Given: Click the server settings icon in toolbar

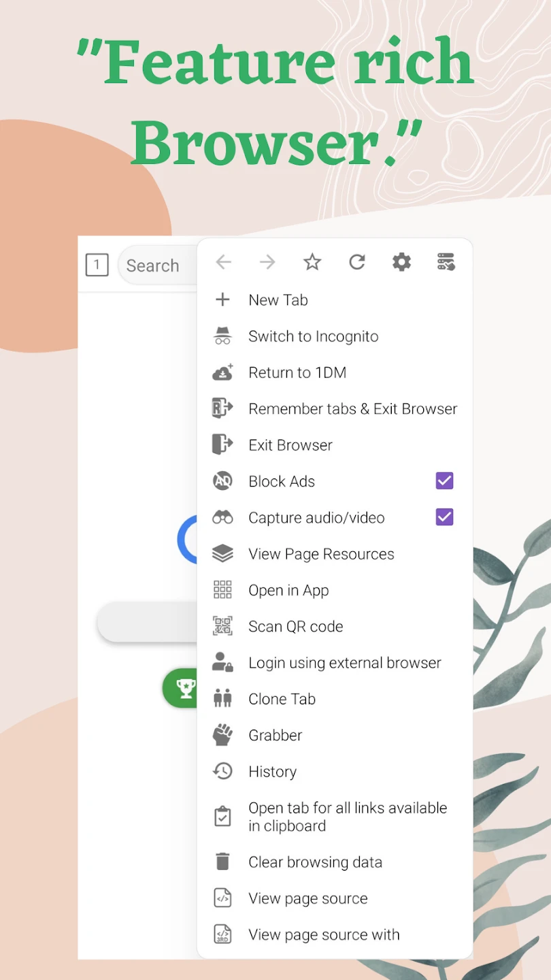Looking at the screenshot, I should click(x=446, y=262).
